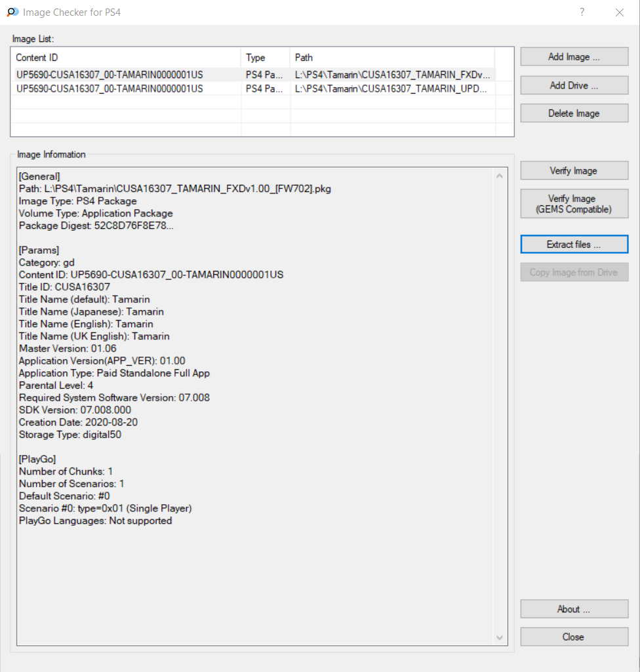Open Extract files dialog
The image size is (640, 672).
click(574, 245)
